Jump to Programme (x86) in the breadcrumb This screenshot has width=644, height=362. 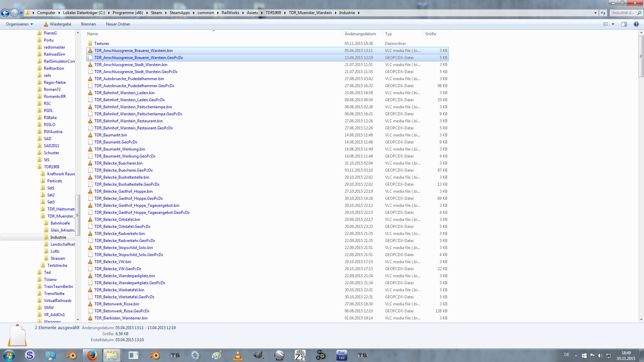point(128,13)
